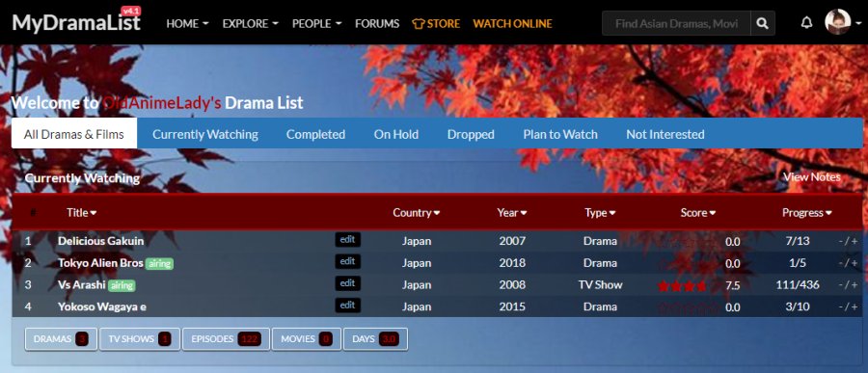Open Delicious Gakuin title link
The width and height of the screenshot is (868, 373).
[x=100, y=241]
